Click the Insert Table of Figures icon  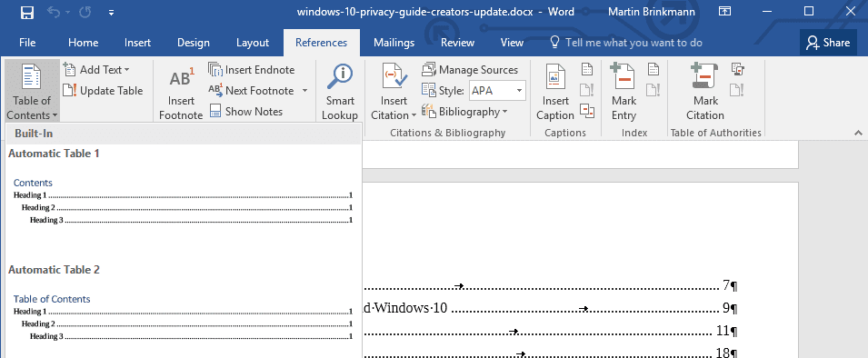click(587, 69)
